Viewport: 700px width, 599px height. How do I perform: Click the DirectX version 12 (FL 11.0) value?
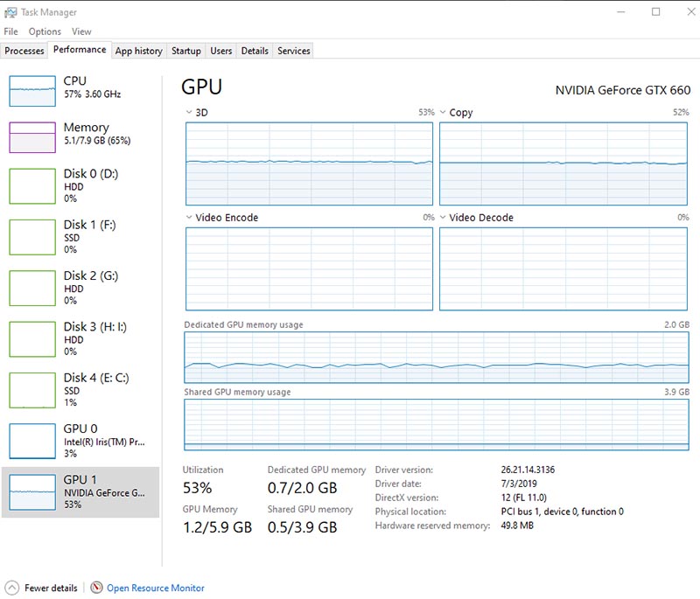click(x=523, y=498)
